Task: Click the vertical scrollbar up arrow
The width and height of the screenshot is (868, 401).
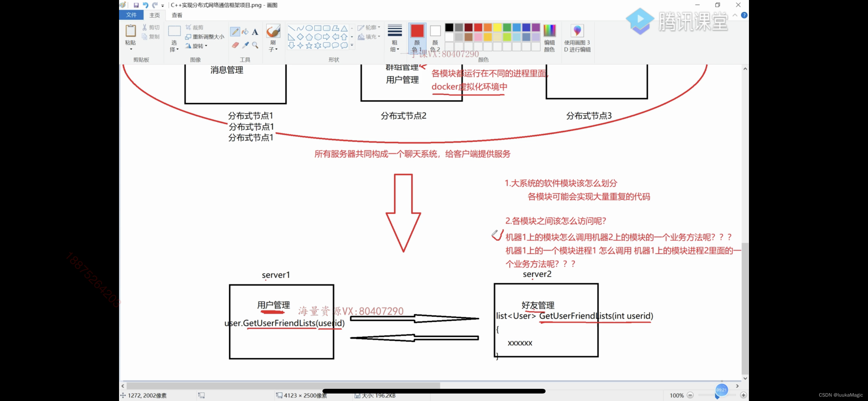Action: (745, 69)
